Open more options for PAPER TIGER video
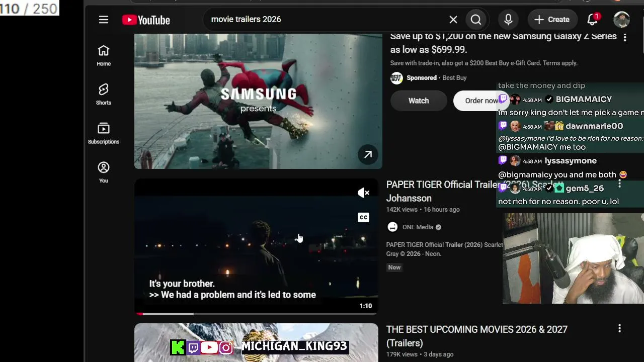The width and height of the screenshot is (644, 362). pos(619,185)
